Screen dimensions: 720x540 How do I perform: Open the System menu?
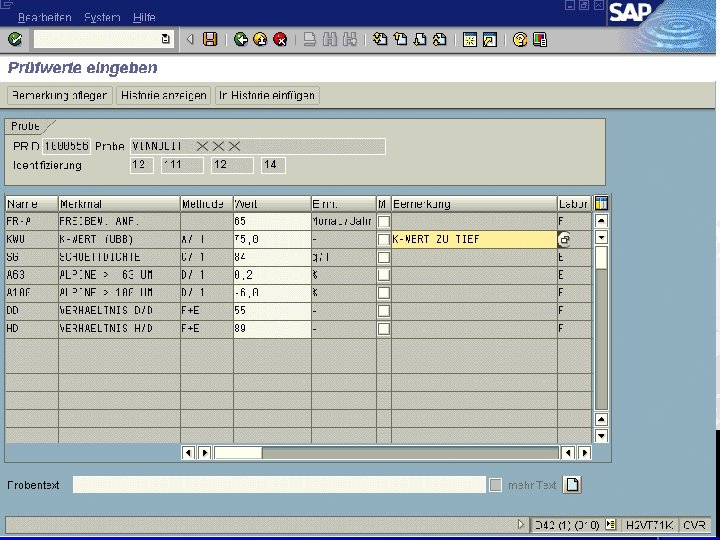click(x=102, y=17)
